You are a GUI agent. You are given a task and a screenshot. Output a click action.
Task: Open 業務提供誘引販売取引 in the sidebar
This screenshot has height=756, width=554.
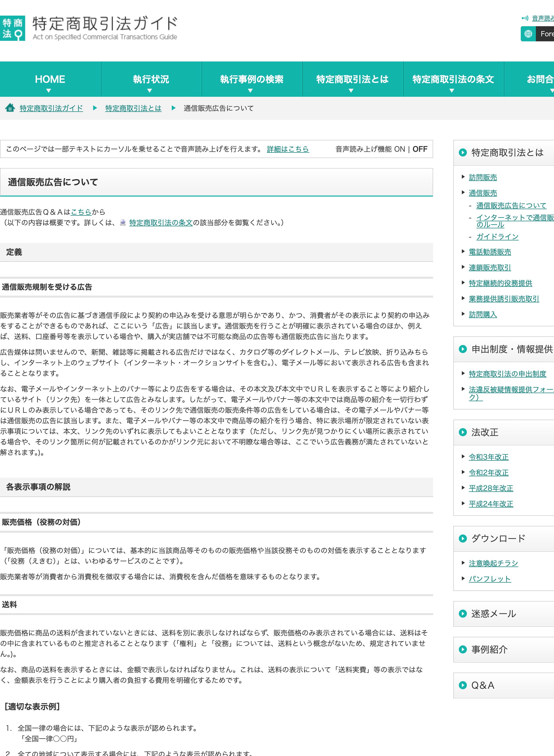point(504,299)
